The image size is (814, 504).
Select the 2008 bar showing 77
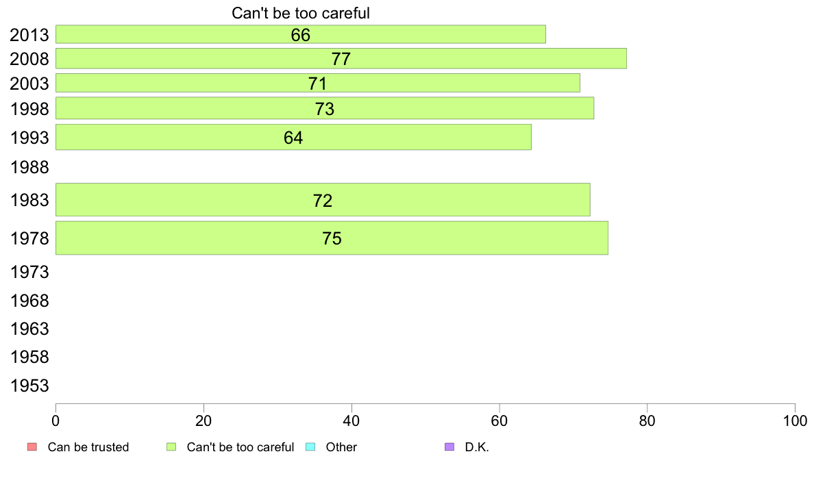coord(341,59)
